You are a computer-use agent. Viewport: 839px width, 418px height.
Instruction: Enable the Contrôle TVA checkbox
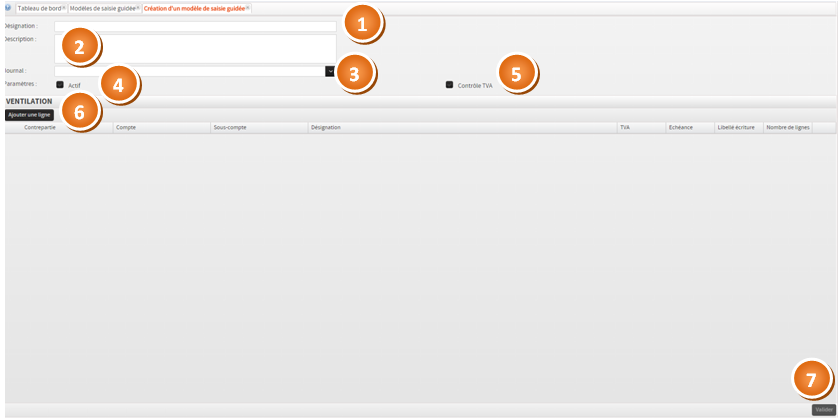(449, 85)
